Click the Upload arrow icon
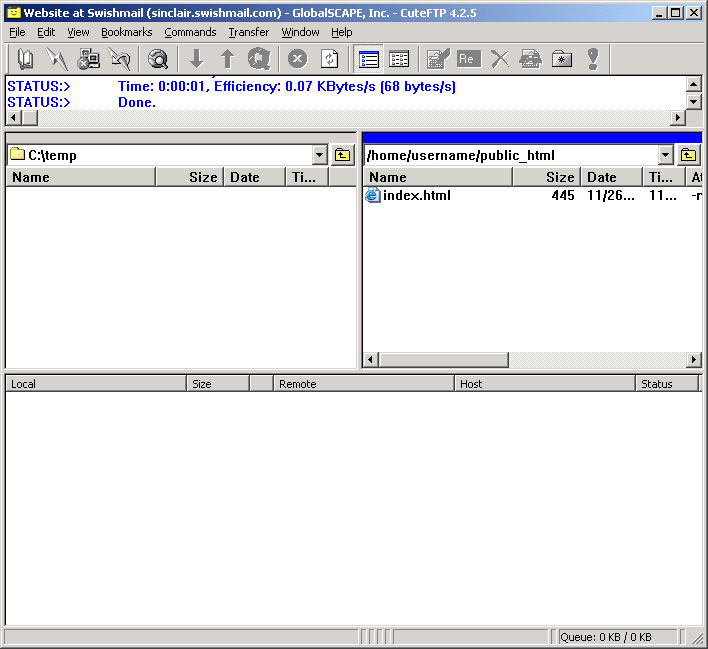The width and height of the screenshot is (708, 649). pyautogui.click(x=227, y=59)
